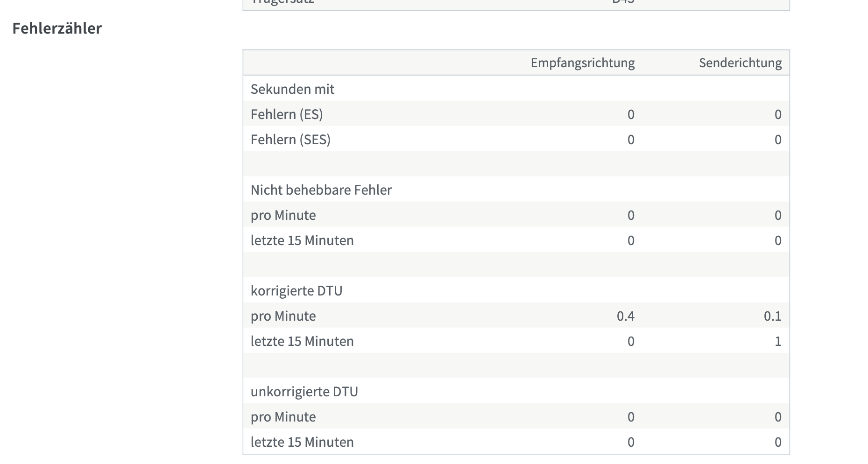Click 'letzte 15 Minuten' under korrigierte DTU
The width and height of the screenshot is (868, 464).
coord(302,341)
